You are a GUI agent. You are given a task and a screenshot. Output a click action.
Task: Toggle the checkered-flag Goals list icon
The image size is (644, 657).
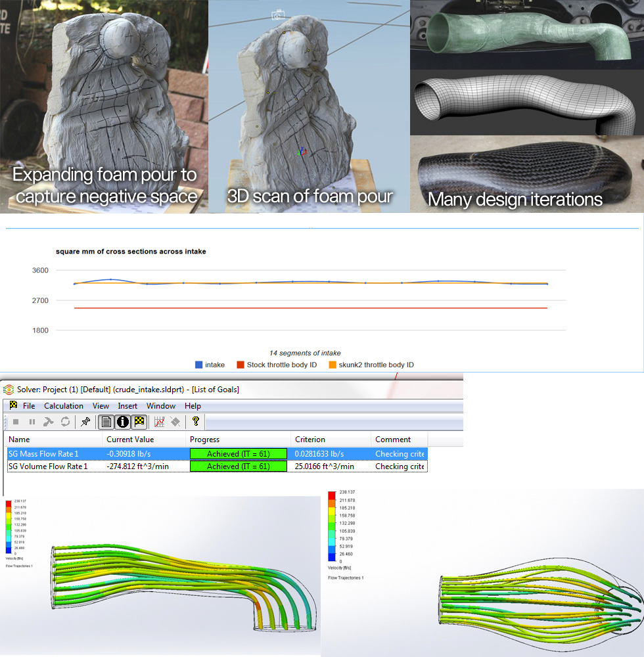coord(139,422)
